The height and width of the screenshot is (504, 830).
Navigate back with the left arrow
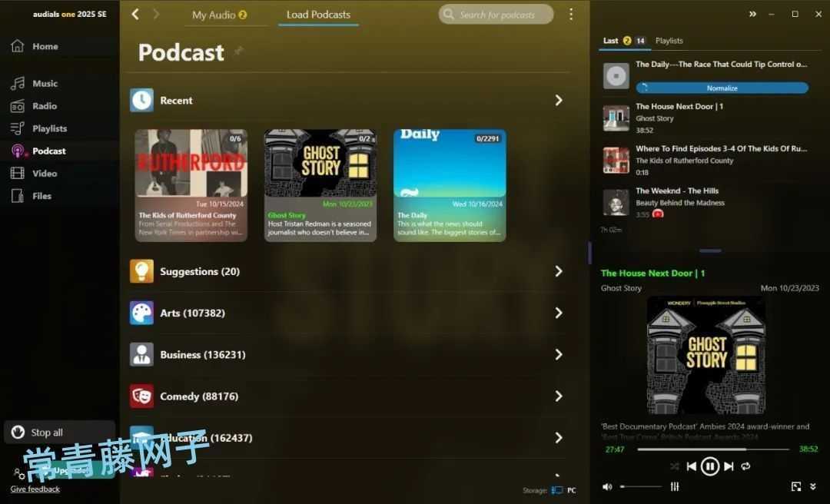pyautogui.click(x=135, y=15)
